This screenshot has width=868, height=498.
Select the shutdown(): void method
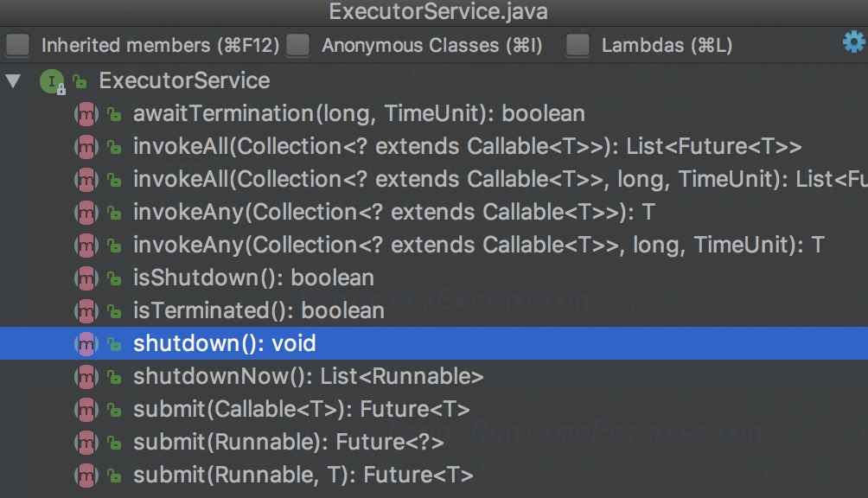coord(224,344)
